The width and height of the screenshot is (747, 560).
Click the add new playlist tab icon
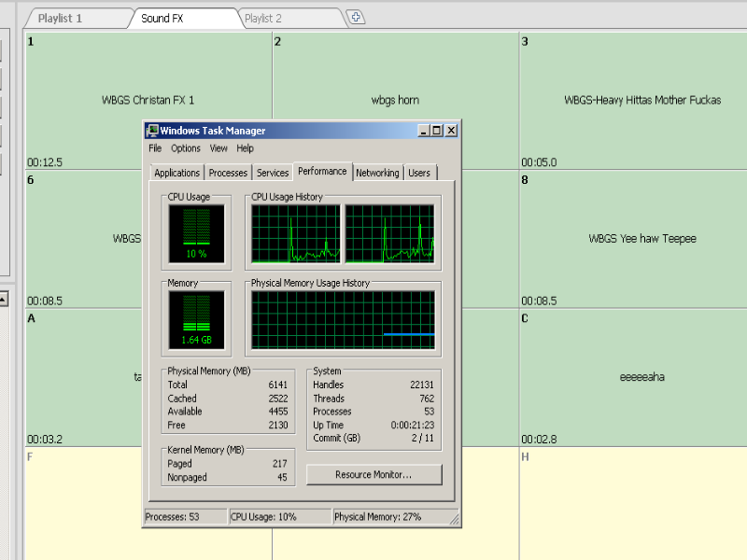point(355,18)
